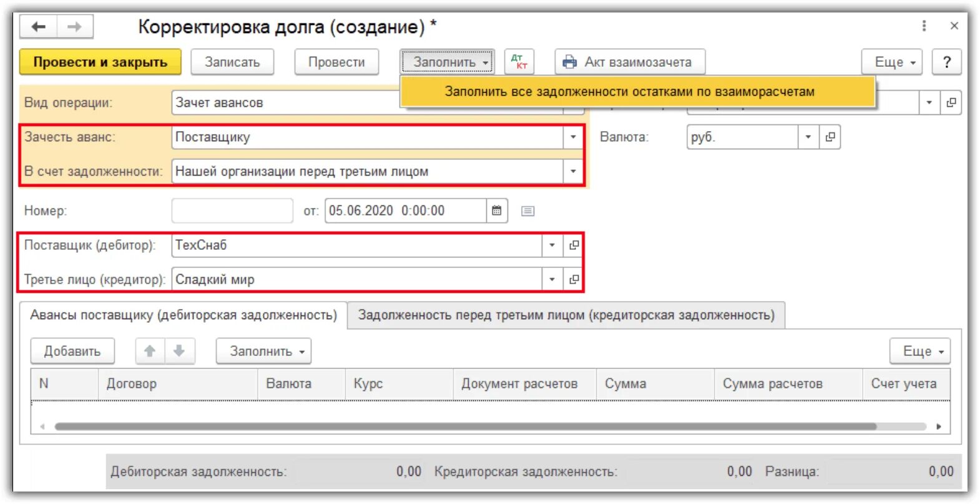This screenshot has height=504, width=980.
Task: Click the Договор column header
Action: pos(178,383)
